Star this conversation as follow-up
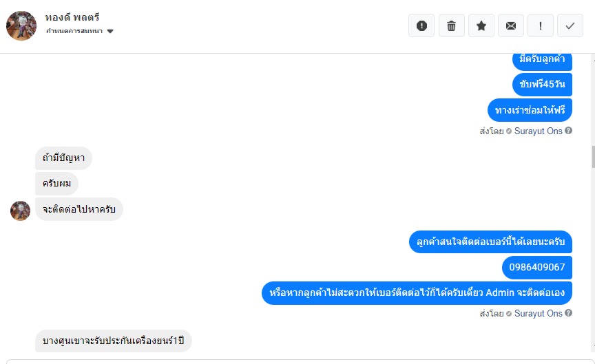This screenshot has height=364, width=595. (x=481, y=25)
